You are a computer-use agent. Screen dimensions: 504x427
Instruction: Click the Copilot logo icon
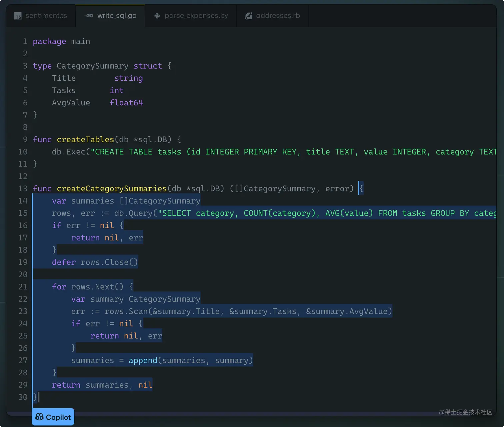[x=39, y=417]
